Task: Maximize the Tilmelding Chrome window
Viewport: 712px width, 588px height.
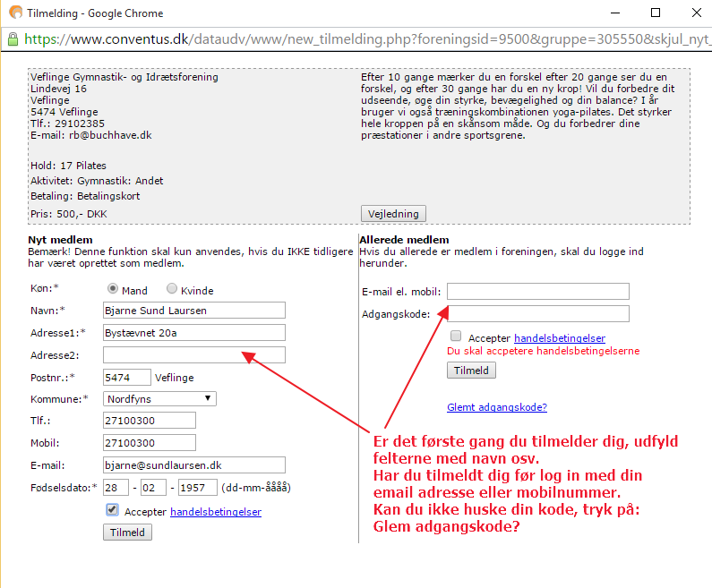Action: click(656, 13)
